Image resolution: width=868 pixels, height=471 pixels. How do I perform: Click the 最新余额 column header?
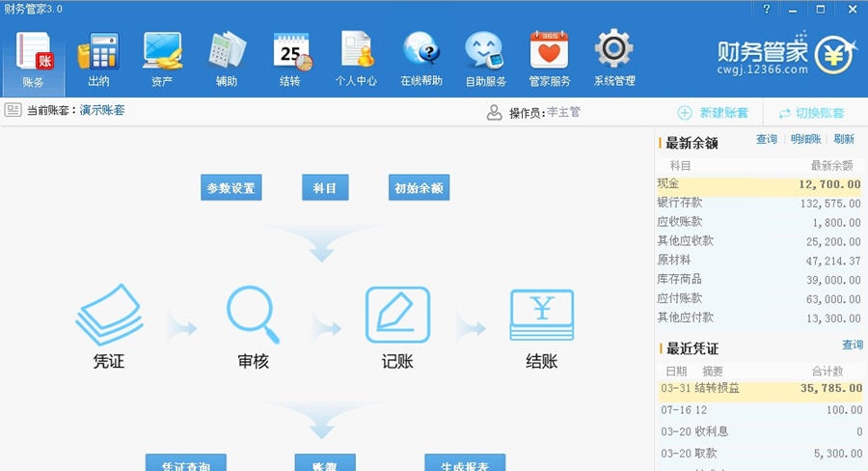(832, 166)
